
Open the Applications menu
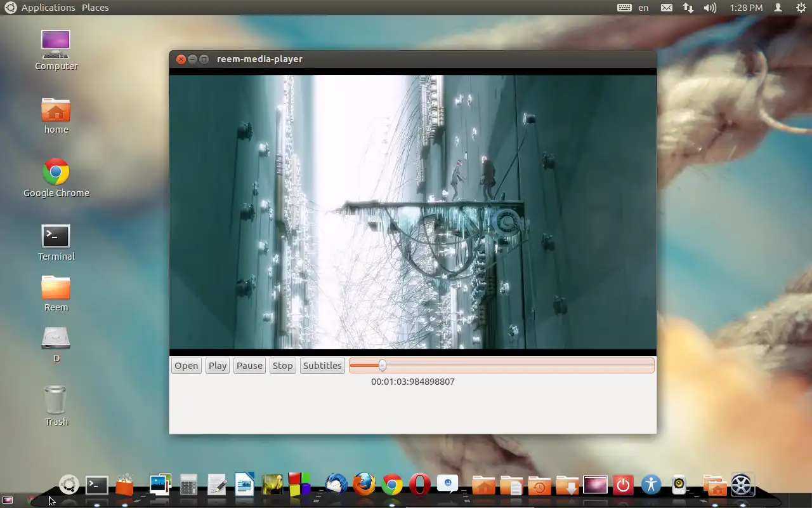[48, 8]
